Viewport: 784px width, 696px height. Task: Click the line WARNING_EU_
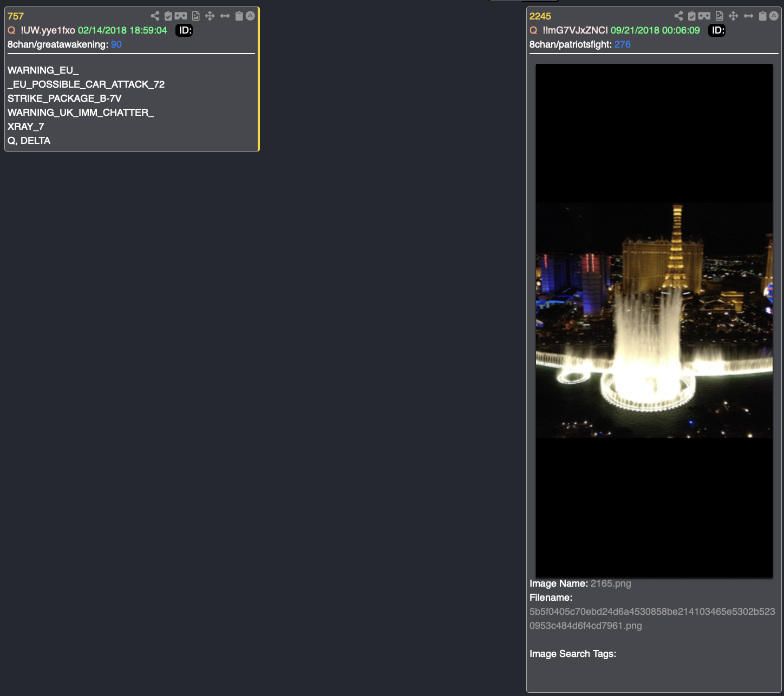[43, 70]
